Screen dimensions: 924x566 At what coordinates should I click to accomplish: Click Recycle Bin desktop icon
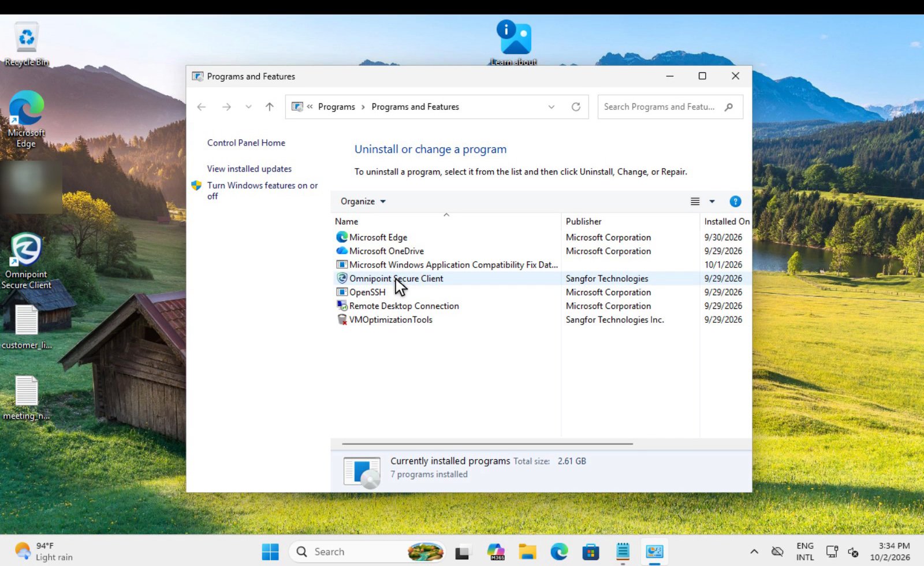[x=27, y=44]
